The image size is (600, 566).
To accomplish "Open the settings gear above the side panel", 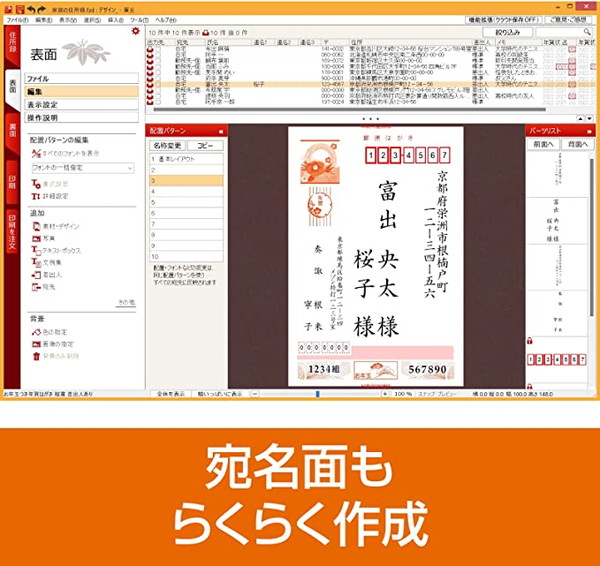I will 135,31.
